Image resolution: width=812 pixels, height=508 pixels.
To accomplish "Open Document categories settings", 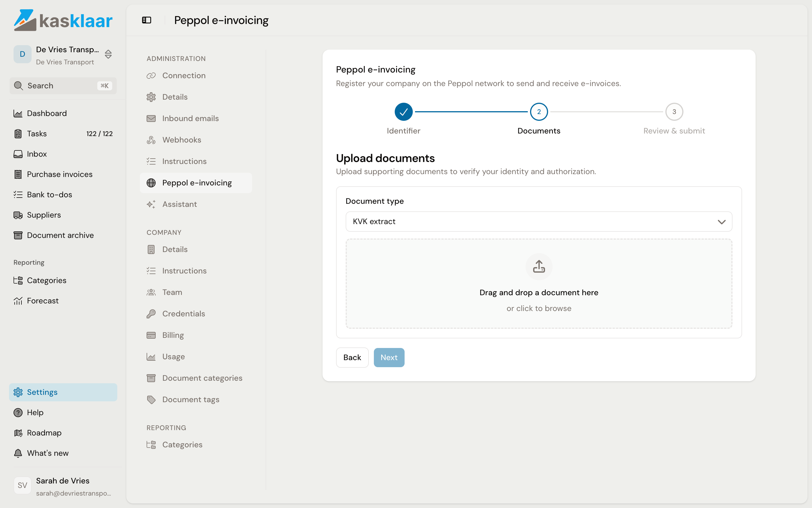I will pos(196,378).
